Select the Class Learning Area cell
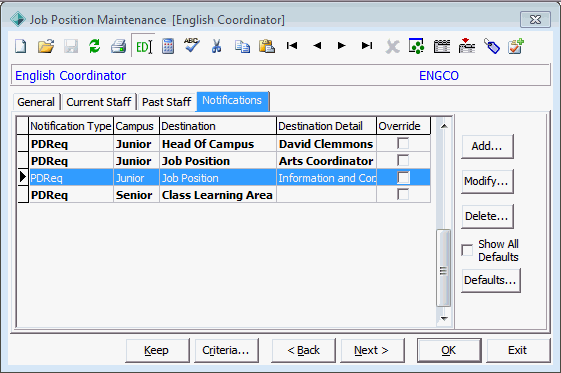 tap(218, 195)
